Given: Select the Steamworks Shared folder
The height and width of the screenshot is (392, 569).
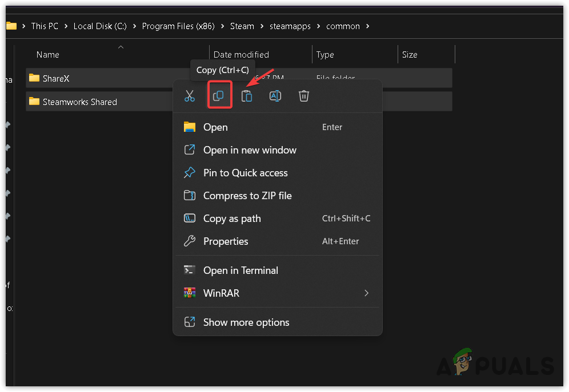Looking at the screenshot, I should pyautogui.click(x=79, y=102).
